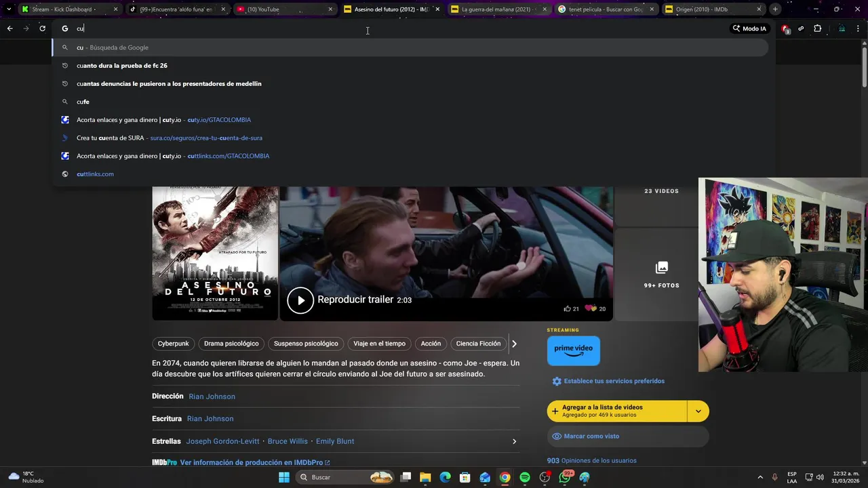This screenshot has width=868, height=488.
Task: Select the Suspenso psicológico genre chip
Action: pos(306,344)
